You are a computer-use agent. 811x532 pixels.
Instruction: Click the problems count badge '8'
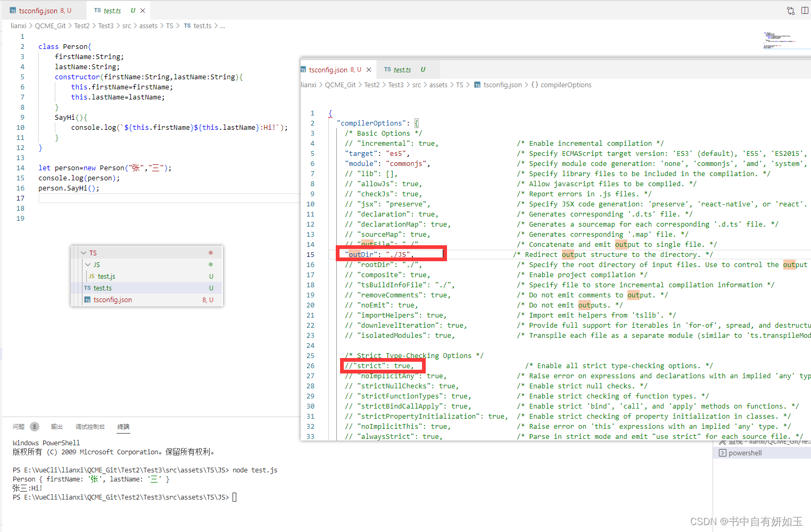click(35, 427)
